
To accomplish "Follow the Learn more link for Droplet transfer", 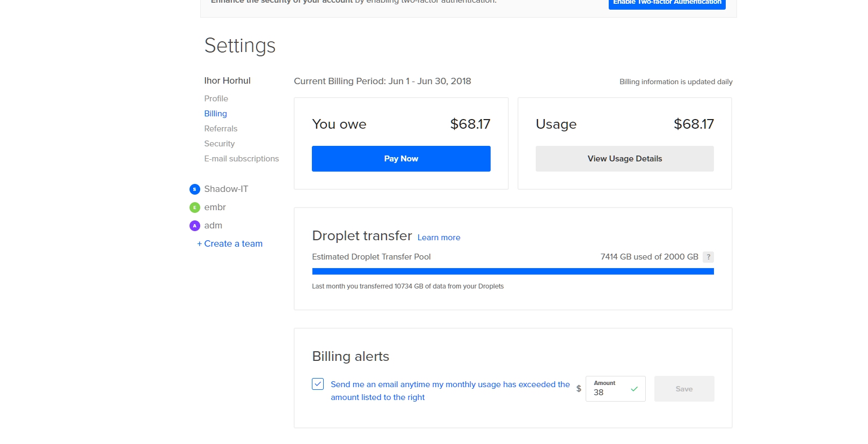I will click(x=439, y=238).
